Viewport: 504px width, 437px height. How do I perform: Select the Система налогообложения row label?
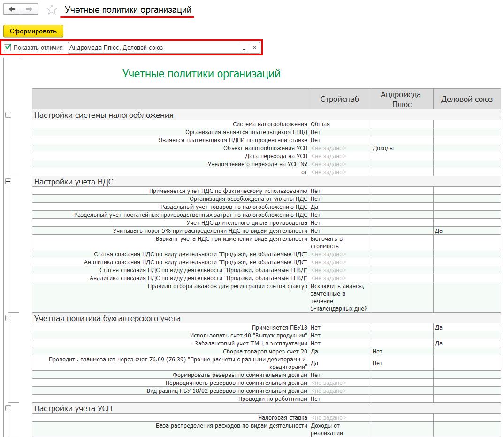point(270,124)
